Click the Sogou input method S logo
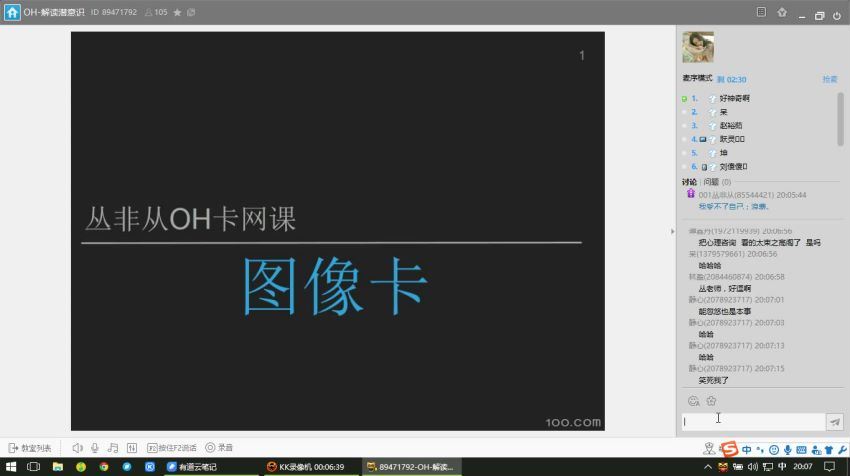 click(x=729, y=449)
